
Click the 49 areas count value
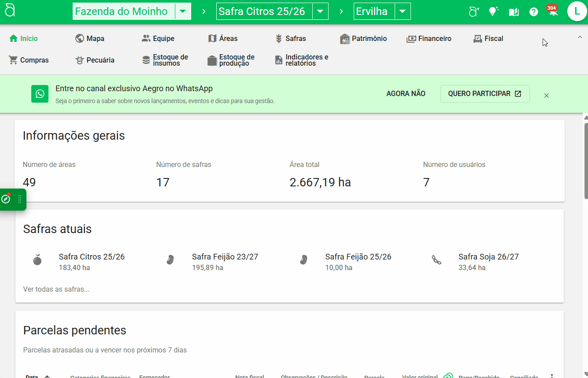coord(30,182)
